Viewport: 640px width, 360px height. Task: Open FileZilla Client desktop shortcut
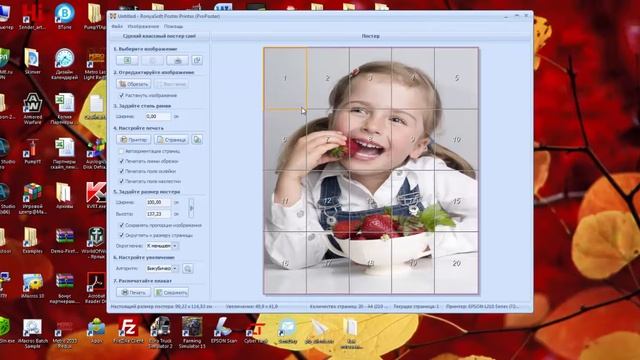[128, 331]
